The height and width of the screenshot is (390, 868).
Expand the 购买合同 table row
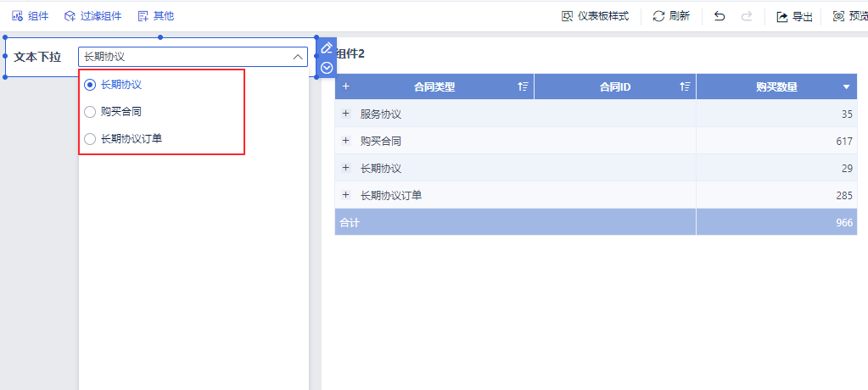pyautogui.click(x=346, y=141)
